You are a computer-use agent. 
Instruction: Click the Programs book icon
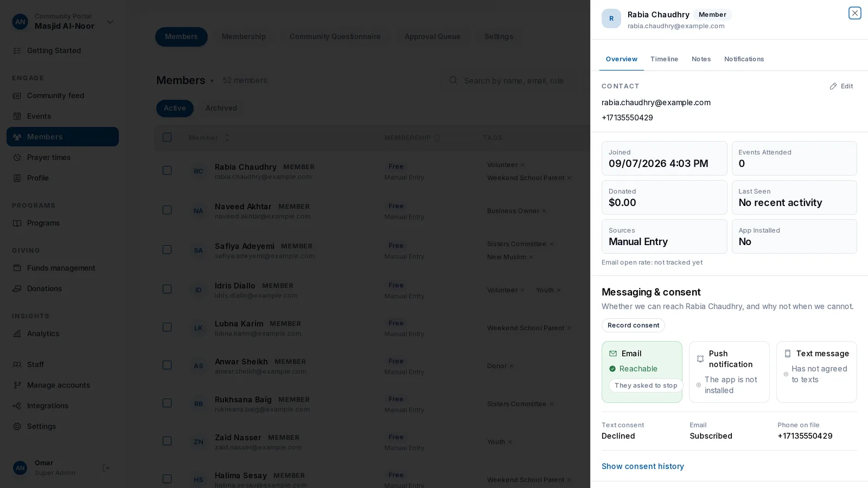pyautogui.click(x=17, y=223)
